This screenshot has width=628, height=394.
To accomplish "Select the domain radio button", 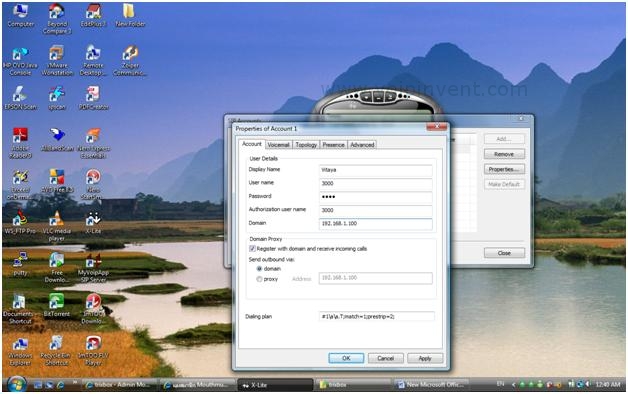I will point(259,269).
